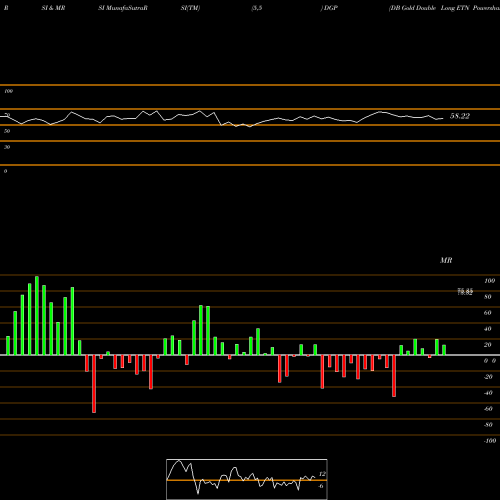Click the deepest red MR histogram bar
This screenshot has width=500, height=500.
tap(94, 384)
